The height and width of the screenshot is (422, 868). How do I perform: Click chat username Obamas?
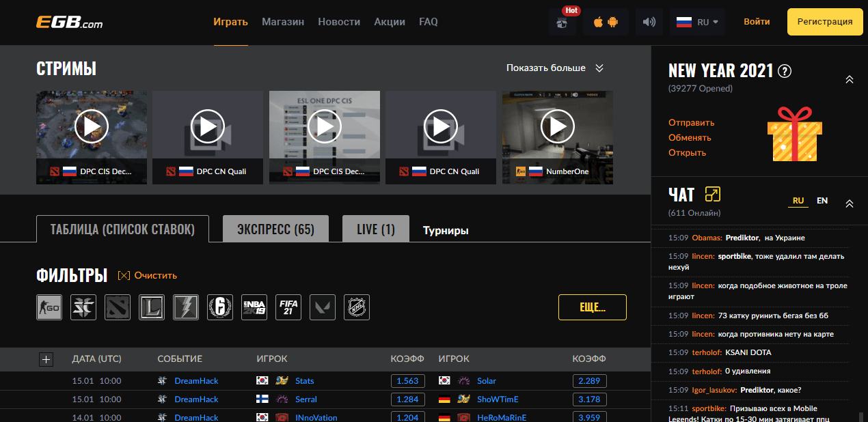click(x=707, y=238)
